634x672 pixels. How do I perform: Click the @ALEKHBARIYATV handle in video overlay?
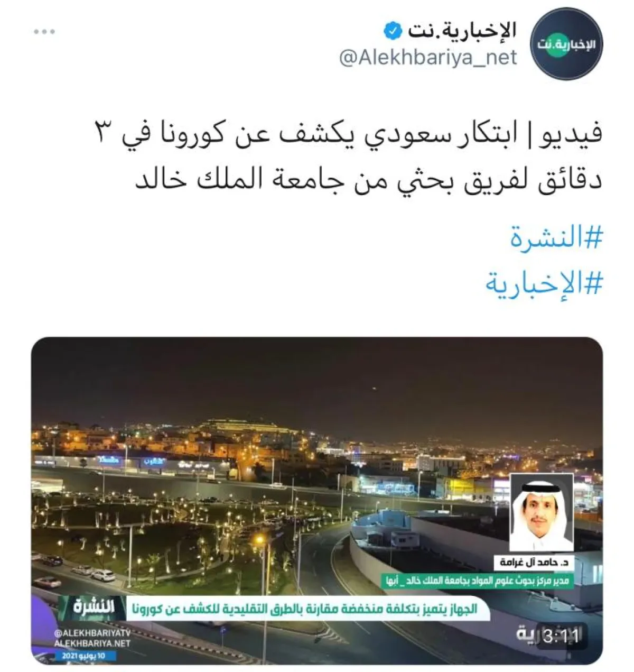[92, 633]
